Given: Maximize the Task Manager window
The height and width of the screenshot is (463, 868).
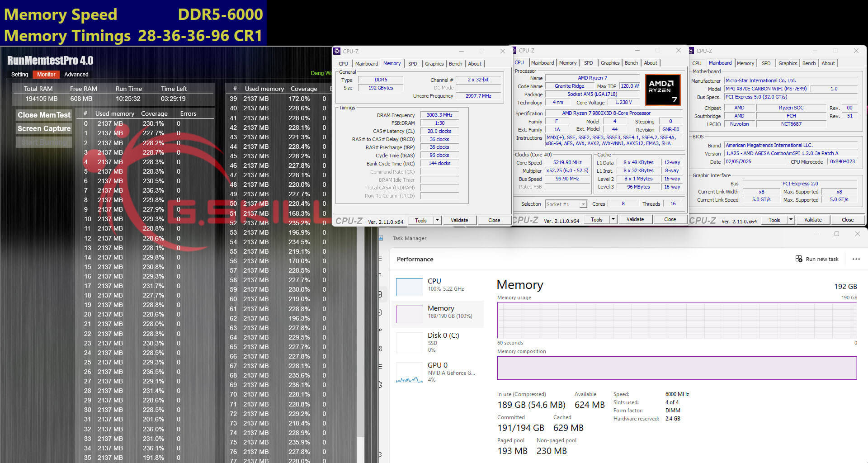Looking at the screenshot, I should 837,234.
